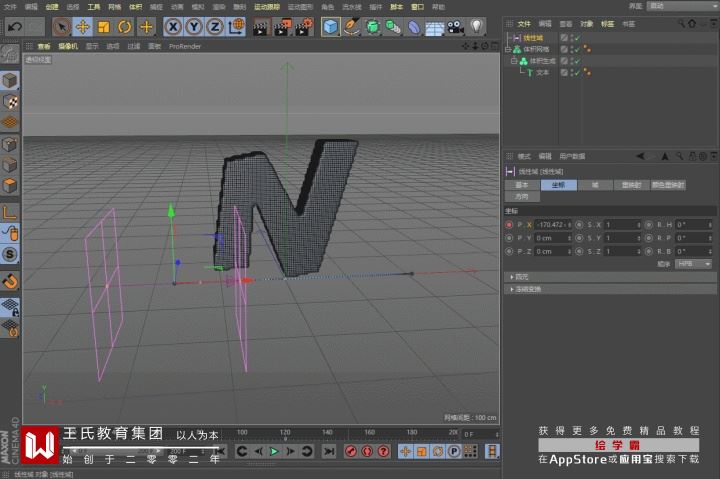
Task: Open the ProRender viewport menu
Action: point(185,46)
